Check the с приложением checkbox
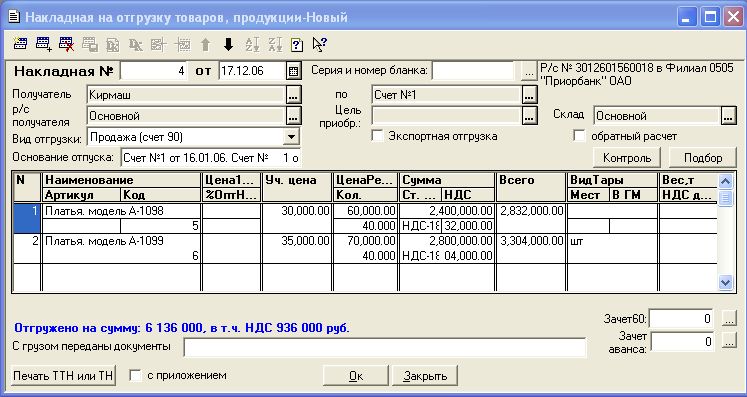The width and height of the screenshot is (747, 397). (x=135, y=375)
